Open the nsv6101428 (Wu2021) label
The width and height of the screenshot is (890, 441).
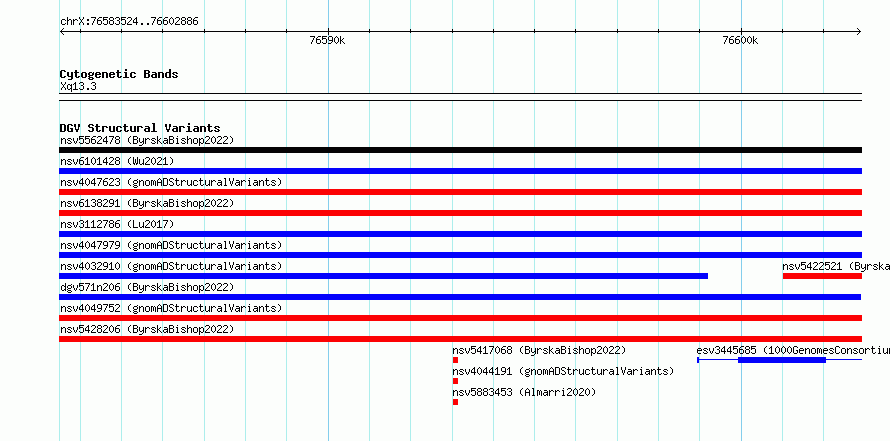click(117, 161)
